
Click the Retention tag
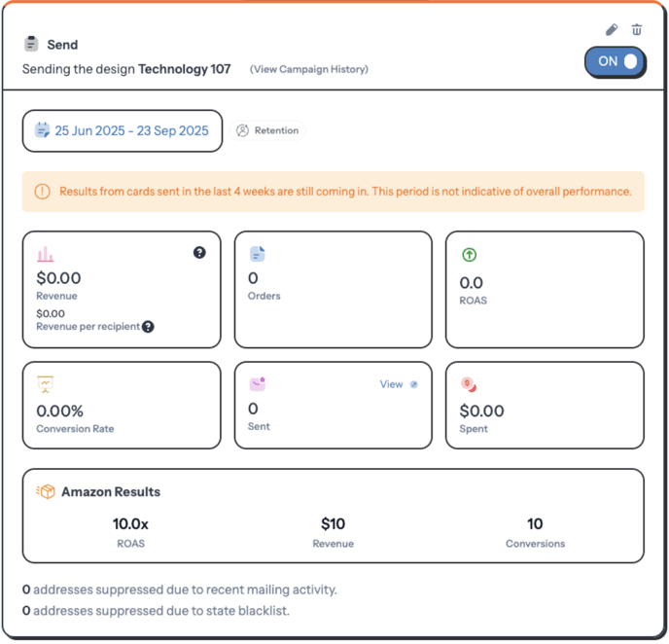[267, 130]
